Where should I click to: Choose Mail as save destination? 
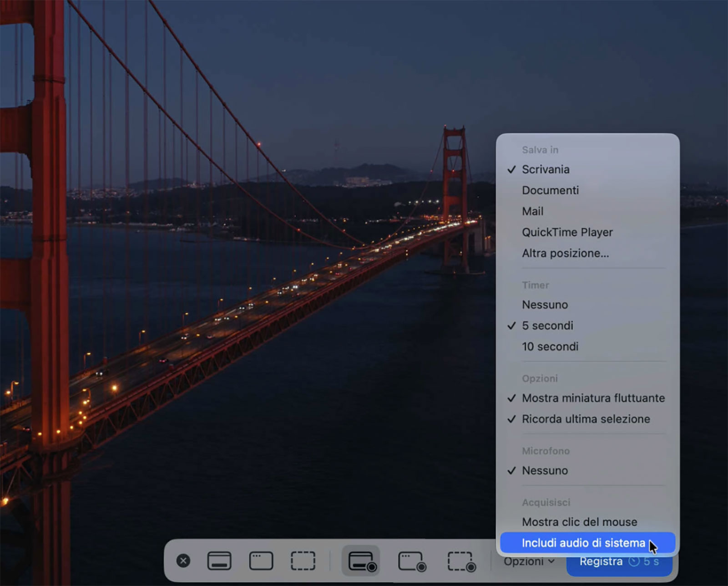point(587,211)
